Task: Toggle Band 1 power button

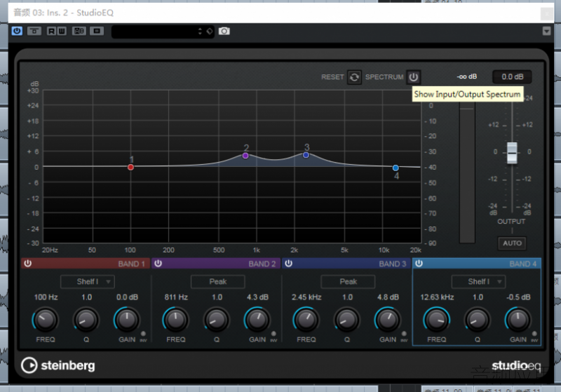Action: coord(27,264)
